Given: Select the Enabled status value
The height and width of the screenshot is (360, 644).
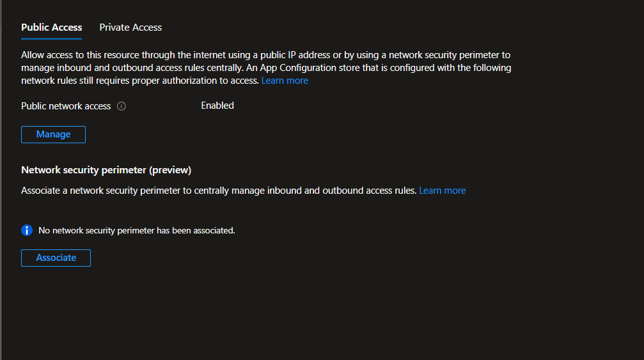Looking at the screenshot, I should (217, 106).
